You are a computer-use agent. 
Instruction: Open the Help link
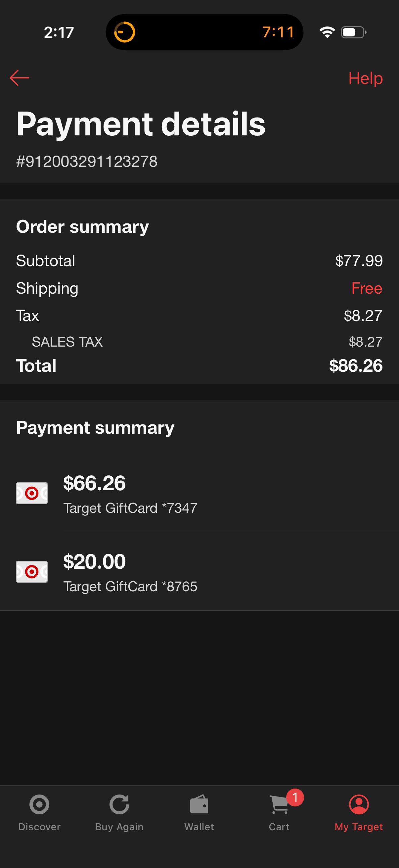[365, 78]
